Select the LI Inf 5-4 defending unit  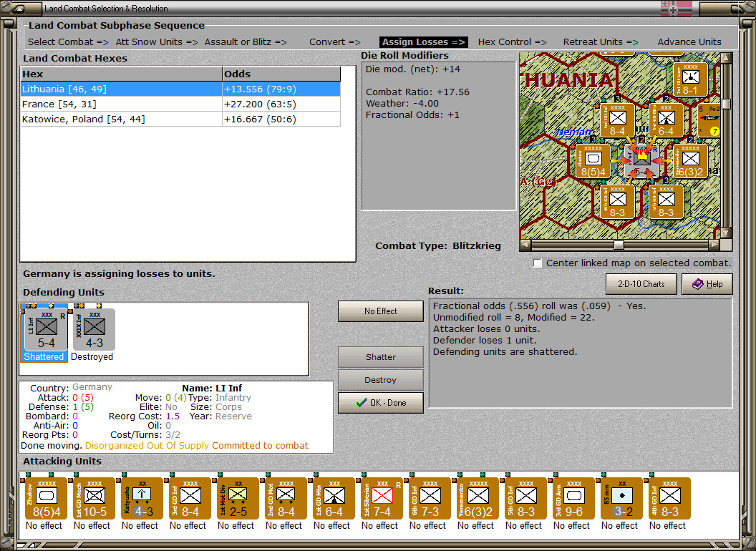click(x=47, y=329)
